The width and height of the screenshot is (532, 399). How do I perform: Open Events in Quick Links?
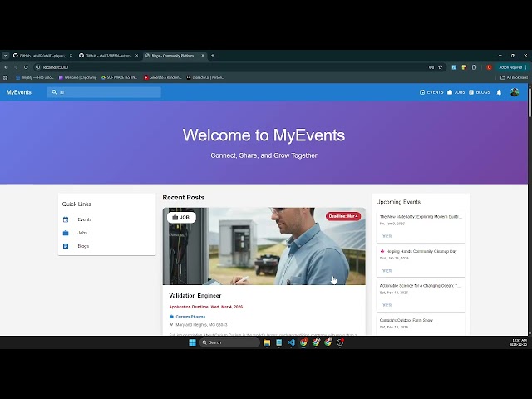106,219
